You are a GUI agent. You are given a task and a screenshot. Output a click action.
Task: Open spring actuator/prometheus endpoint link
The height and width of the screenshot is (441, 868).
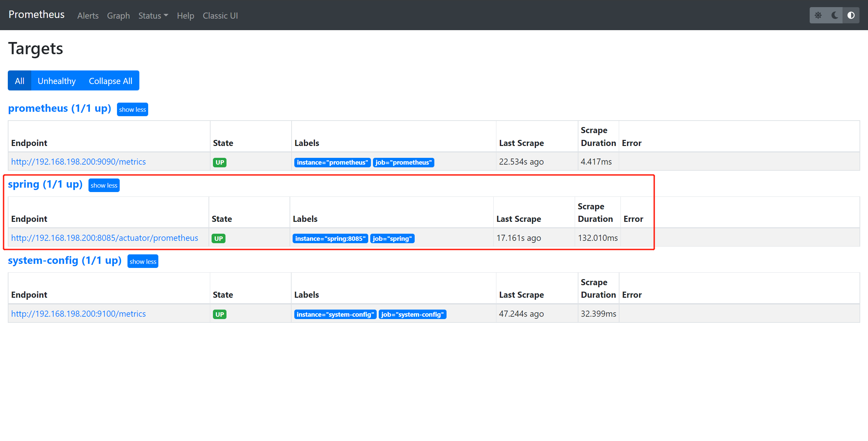[x=104, y=238]
